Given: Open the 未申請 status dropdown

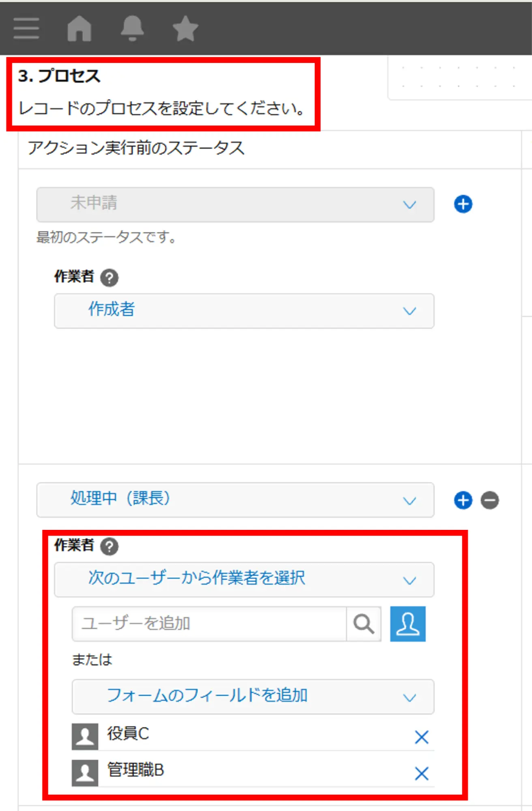Looking at the screenshot, I should (x=235, y=204).
